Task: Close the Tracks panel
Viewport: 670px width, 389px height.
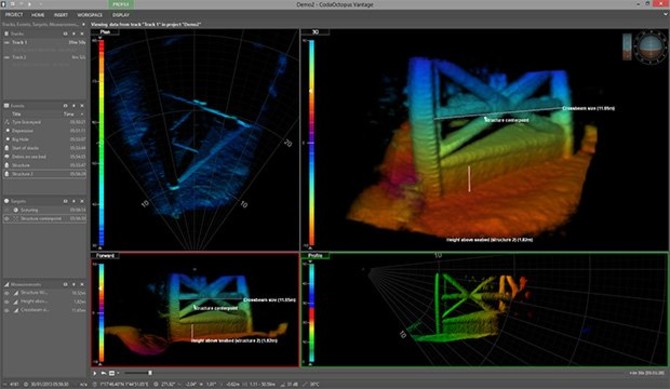Action: [82, 33]
